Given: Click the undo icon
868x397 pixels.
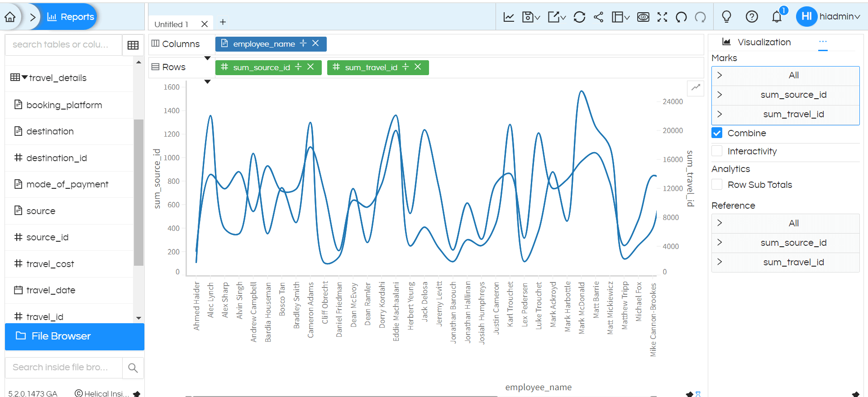Looking at the screenshot, I should coord(681,17).
